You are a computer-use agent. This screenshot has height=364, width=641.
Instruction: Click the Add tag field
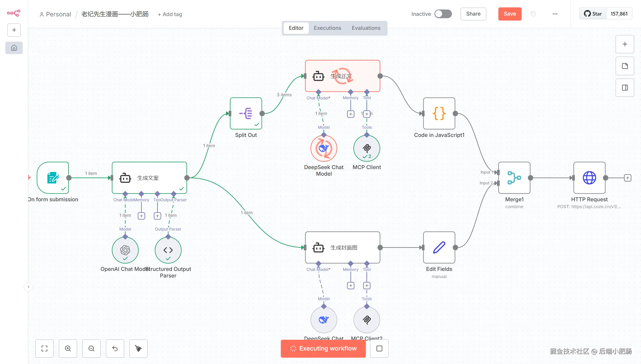pyautogui.click(x=170, y=14)
